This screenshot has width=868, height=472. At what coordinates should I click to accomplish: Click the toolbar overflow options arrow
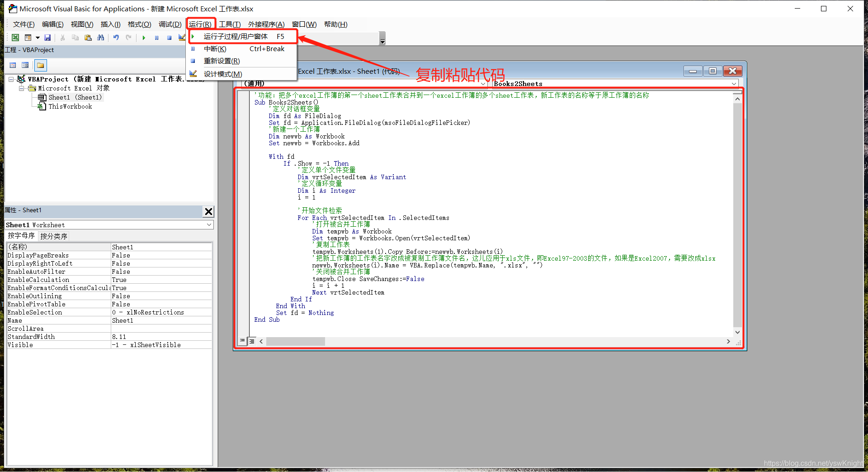click(x=382, y=41)
